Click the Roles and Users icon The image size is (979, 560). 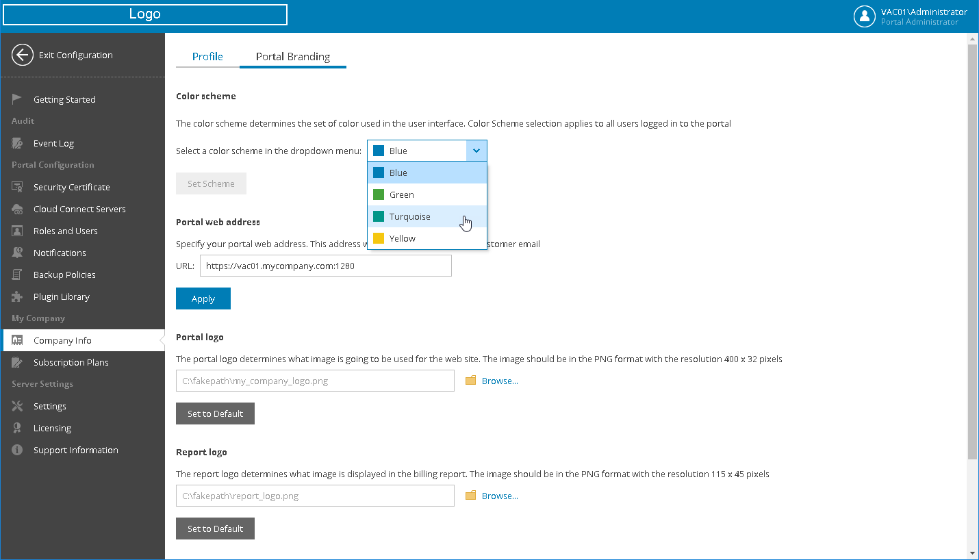point(18,231)
